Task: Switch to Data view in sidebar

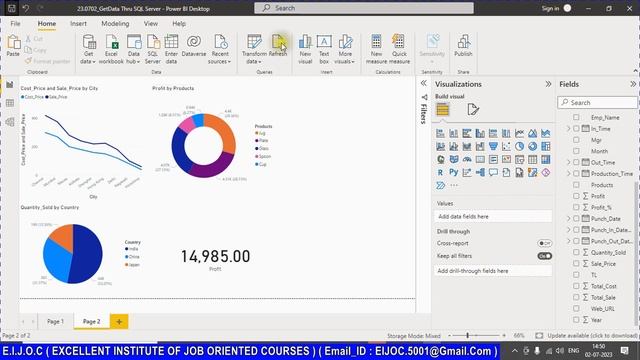Action: tap(10, 103)
